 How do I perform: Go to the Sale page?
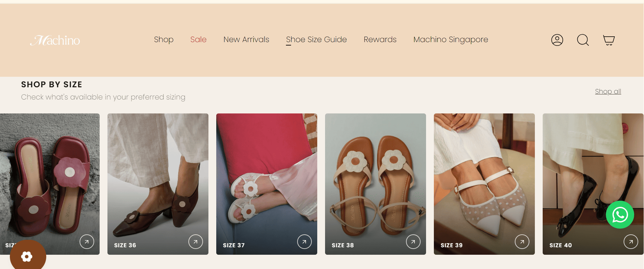[198, 39]
